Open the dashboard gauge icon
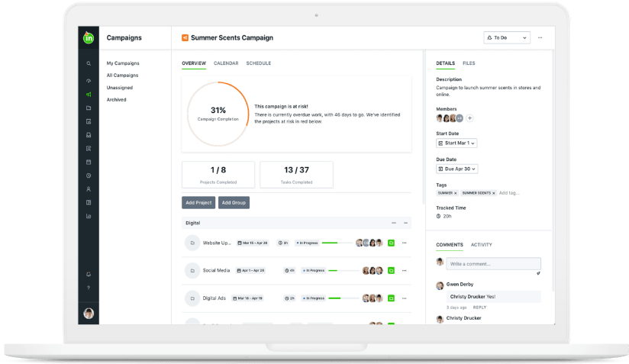Viewport: 629px width, 364px height. click(89, 81)
